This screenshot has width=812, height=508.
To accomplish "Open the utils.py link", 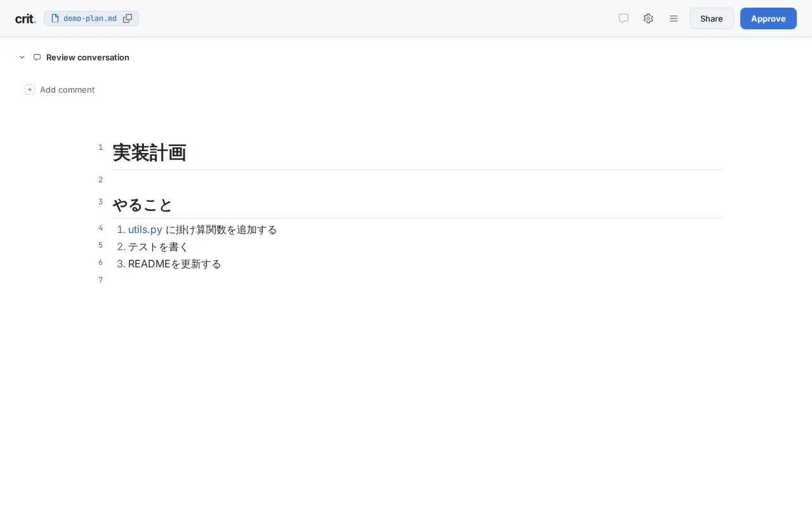I will (145, 229).
